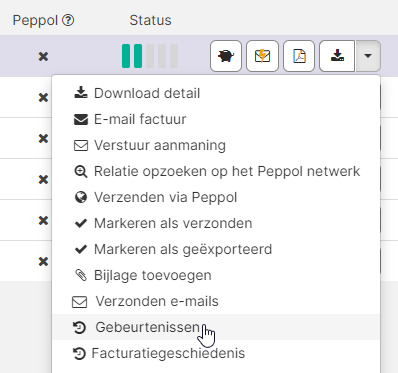This screenshot has width=398, height=373.
Task: Choose Relatie opzoeken op het Peppol netwerk
Action: (216, 171)
